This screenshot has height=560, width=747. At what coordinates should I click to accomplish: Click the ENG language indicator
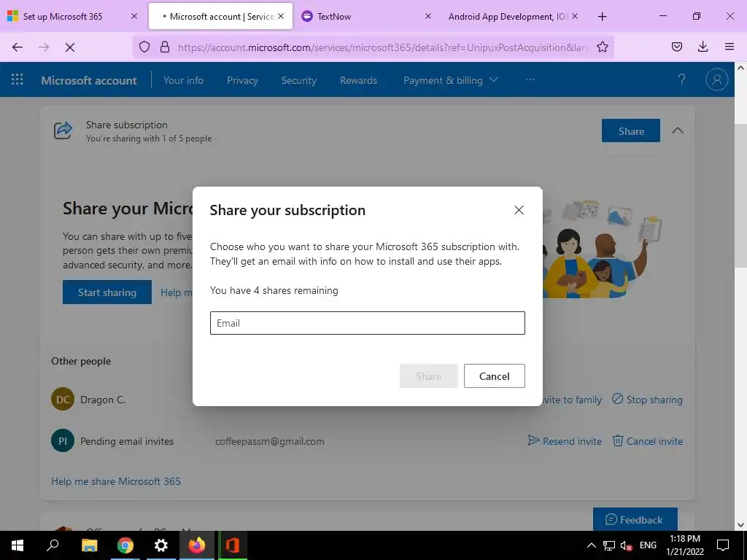648,545
